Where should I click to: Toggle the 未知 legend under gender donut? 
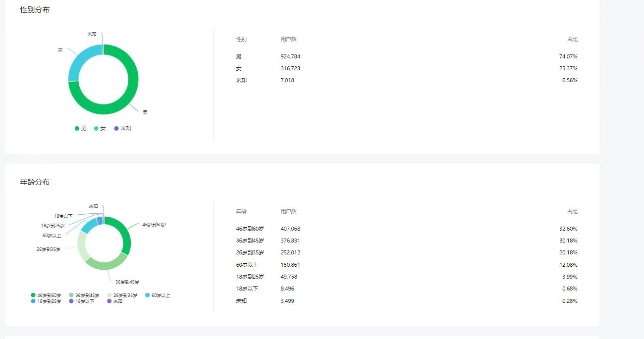(122, 128)
